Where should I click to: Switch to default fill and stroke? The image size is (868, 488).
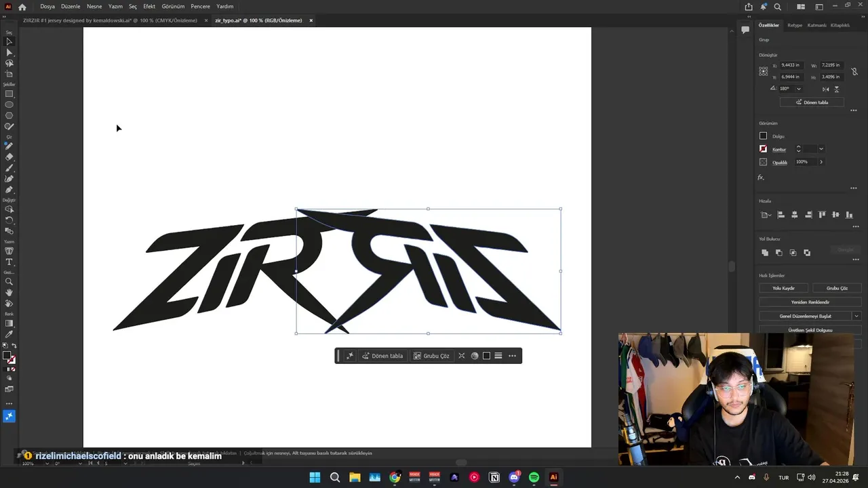[5, 346]
